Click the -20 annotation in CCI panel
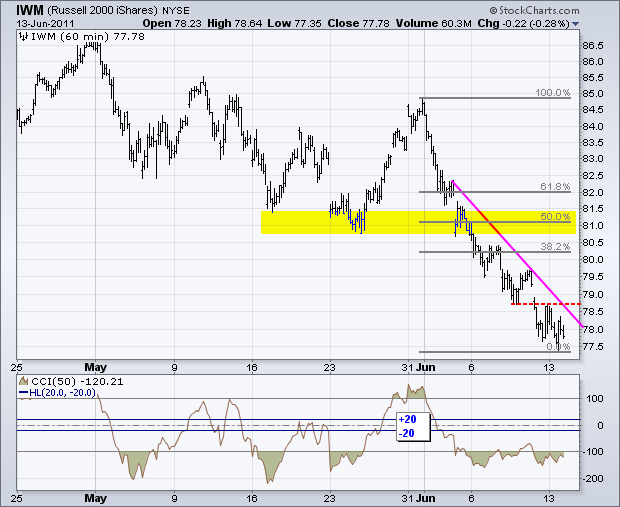 pyautogui.click(x=406, y=433)
